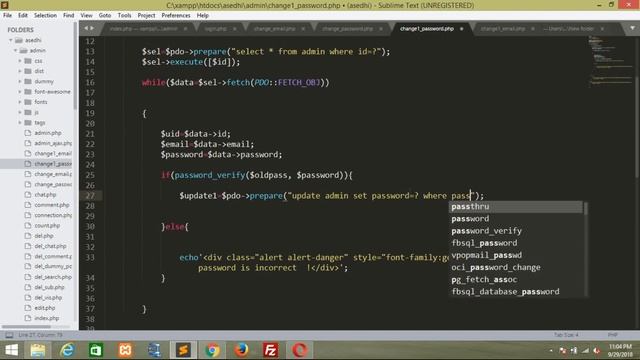Choose password from autocomplete list
This screenshot has width=640, height=360.
tap(516, 219)
